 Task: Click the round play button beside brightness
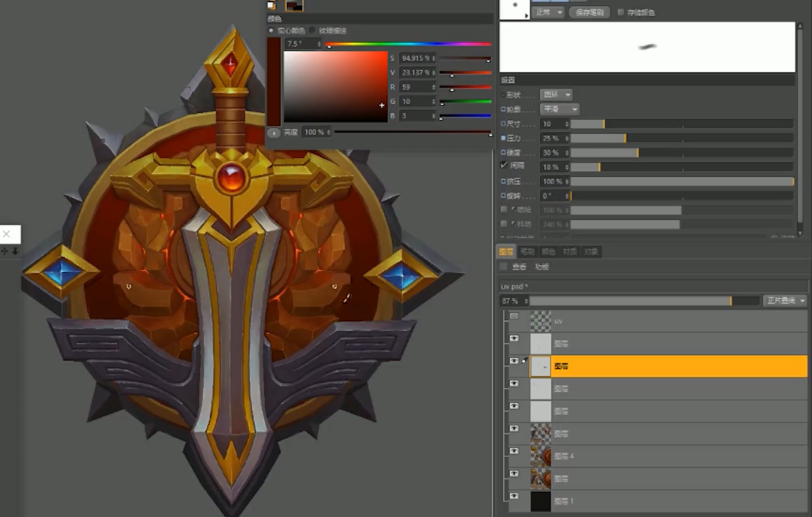[273, 133]
